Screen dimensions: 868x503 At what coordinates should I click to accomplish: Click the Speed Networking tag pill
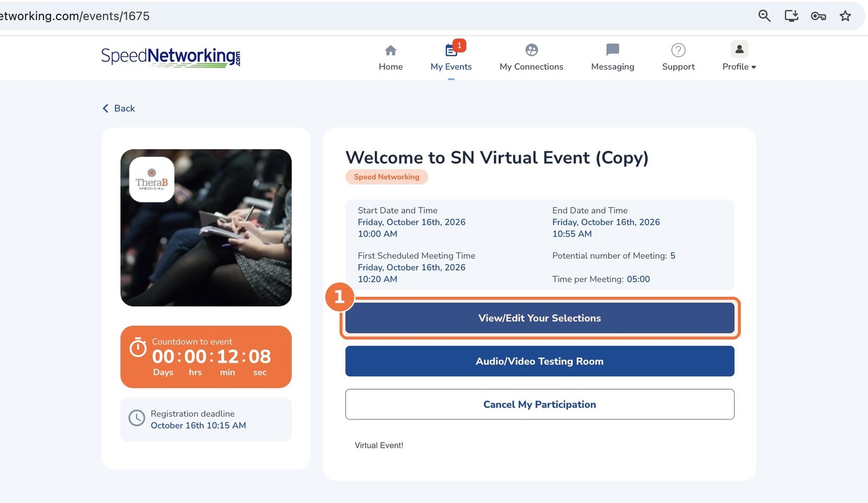[x=387, y=177]
